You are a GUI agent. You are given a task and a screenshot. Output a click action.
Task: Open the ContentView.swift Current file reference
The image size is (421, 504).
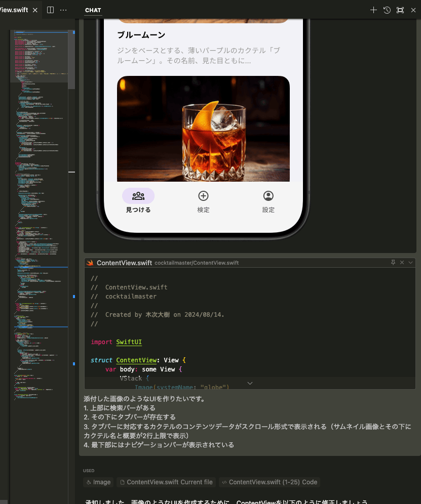tap(166, 482)
